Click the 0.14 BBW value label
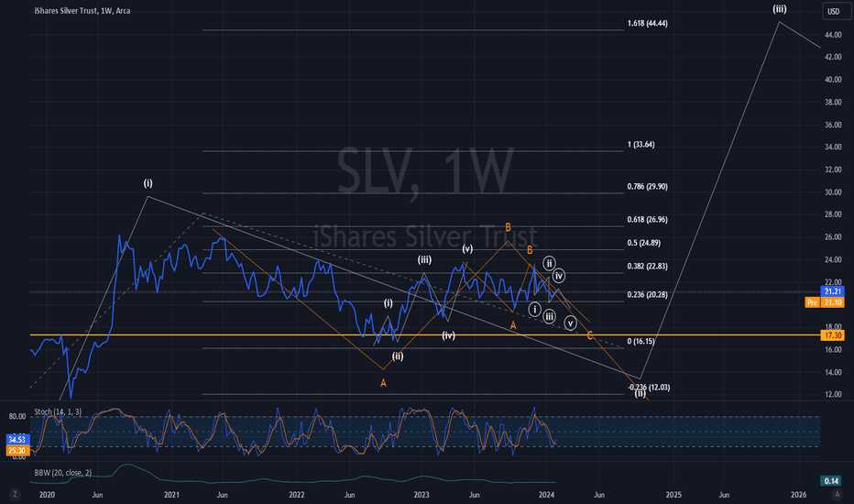The image size is (854, 504). click(831, 481)
